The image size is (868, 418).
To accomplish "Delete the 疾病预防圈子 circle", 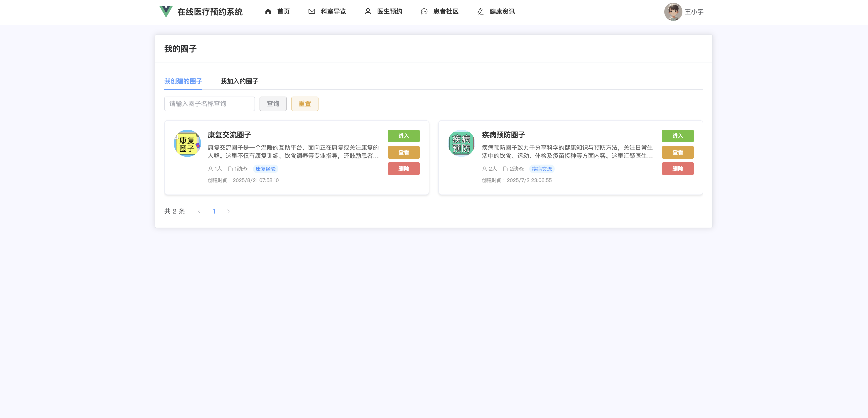I will click(677, 169).
